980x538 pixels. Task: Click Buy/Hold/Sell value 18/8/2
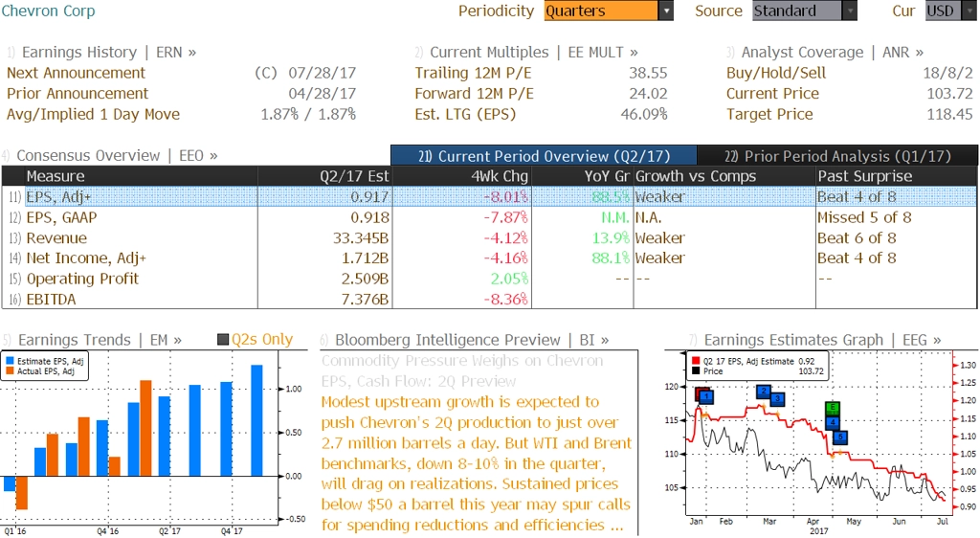(948, 73)
